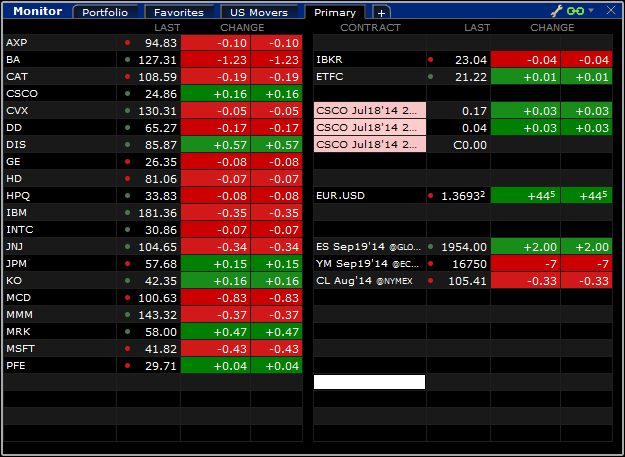Image resolution: width=625 pixels, height=457 pixels.
Task: Click last price 1954.00 for ES
Action: coord(464,247)
